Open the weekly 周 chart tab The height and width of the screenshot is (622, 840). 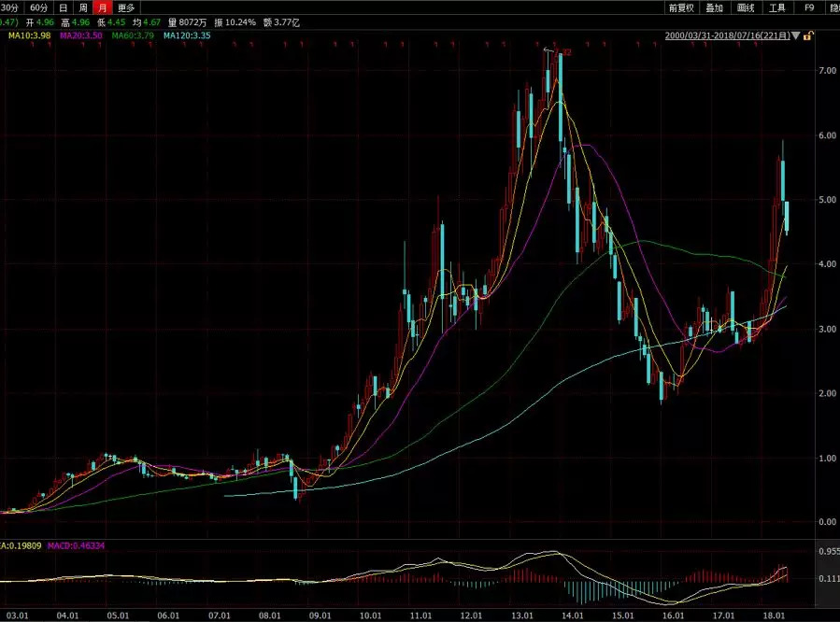[x=83, y=7]
